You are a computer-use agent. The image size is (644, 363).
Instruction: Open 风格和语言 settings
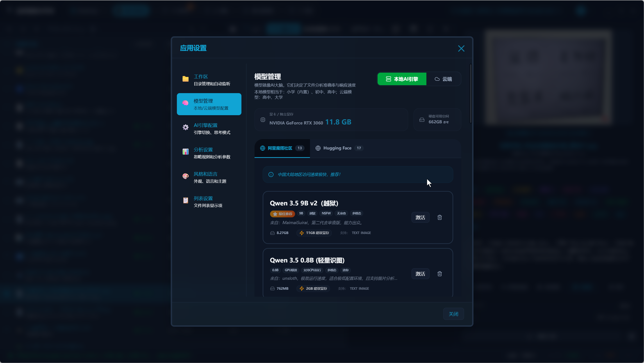209,177
